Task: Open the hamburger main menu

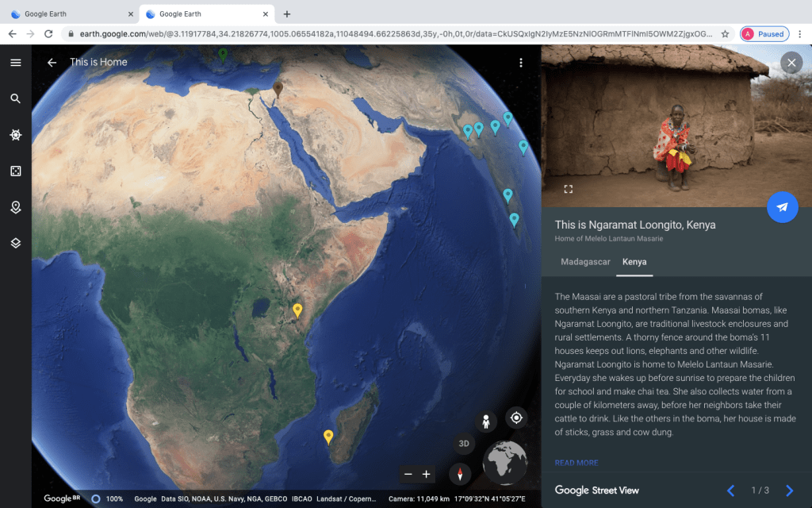Action: tap(15, 63)
